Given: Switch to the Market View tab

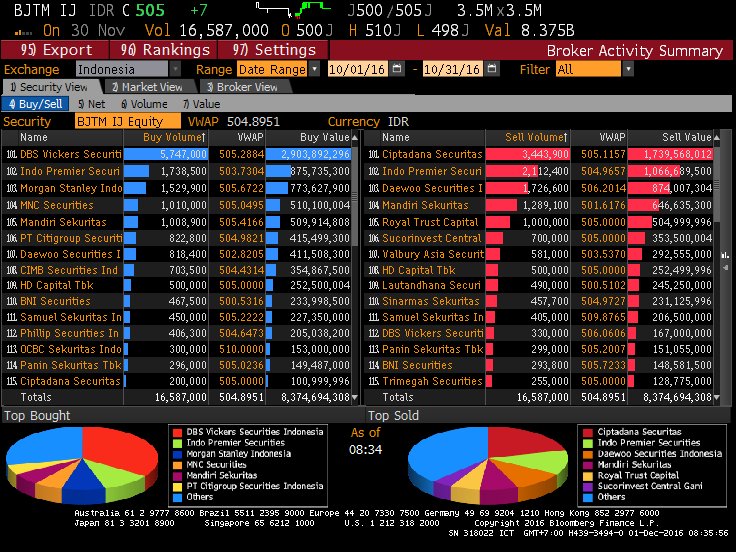Looking at the screenshot, I should click(146, 87).
